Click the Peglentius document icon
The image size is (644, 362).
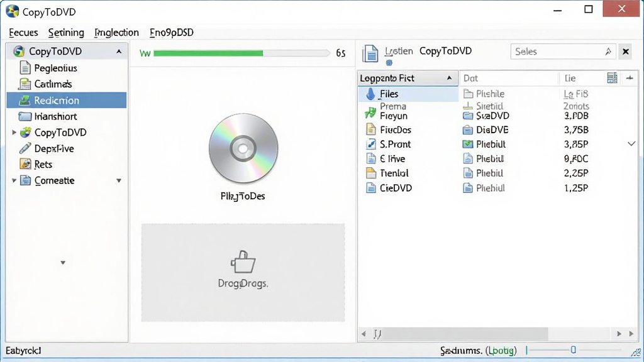click(25, 68)
